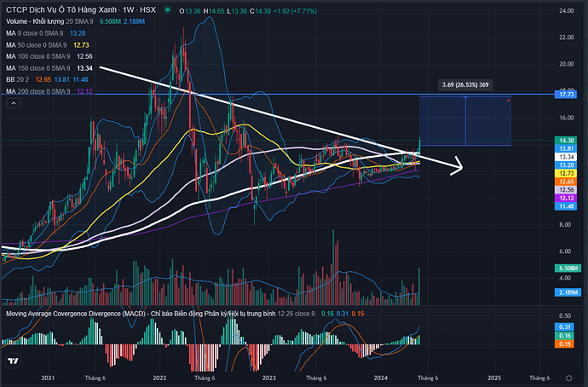Click the 8.00 price scale value
The height and width of the screenshot is (387, 588).
tap(566, 224)
